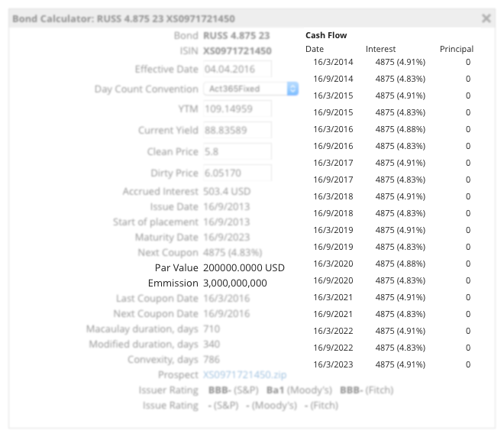Select cash flow date 16/3/2018
Viewport: 504px width, 437px height.
333,196
